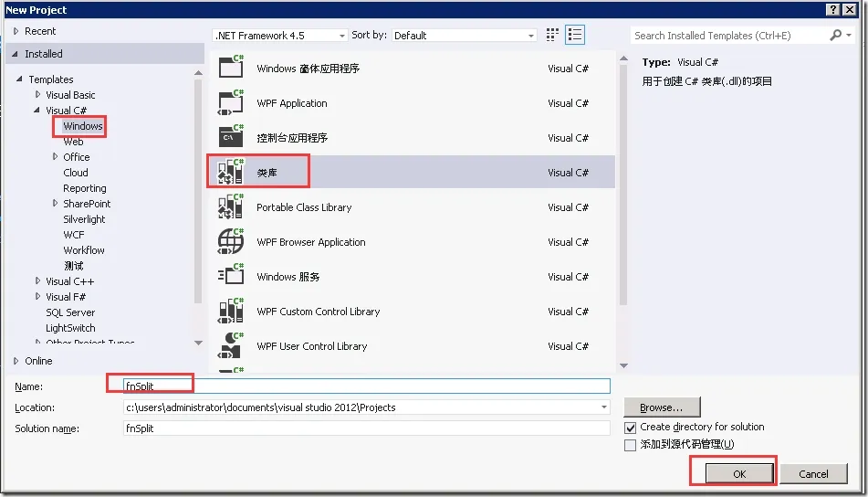Screen dimensions: 868x497
Task: Select the LightSwitch category
Action: click(70, 327)
